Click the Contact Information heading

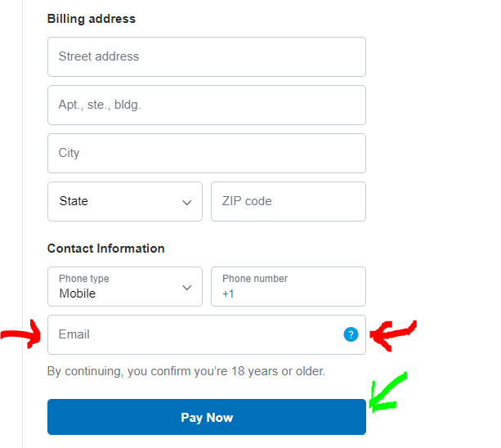(x=105, y=249)
